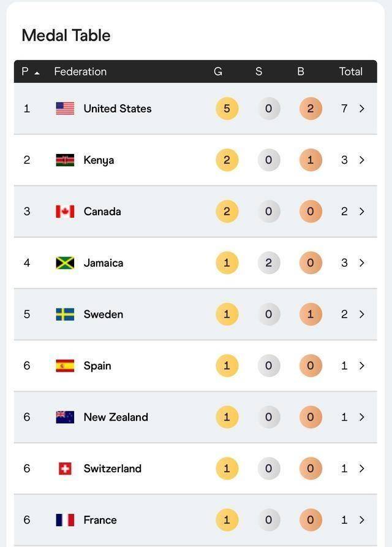
Task: Click the United States flag icon
Action: (65, 109)
